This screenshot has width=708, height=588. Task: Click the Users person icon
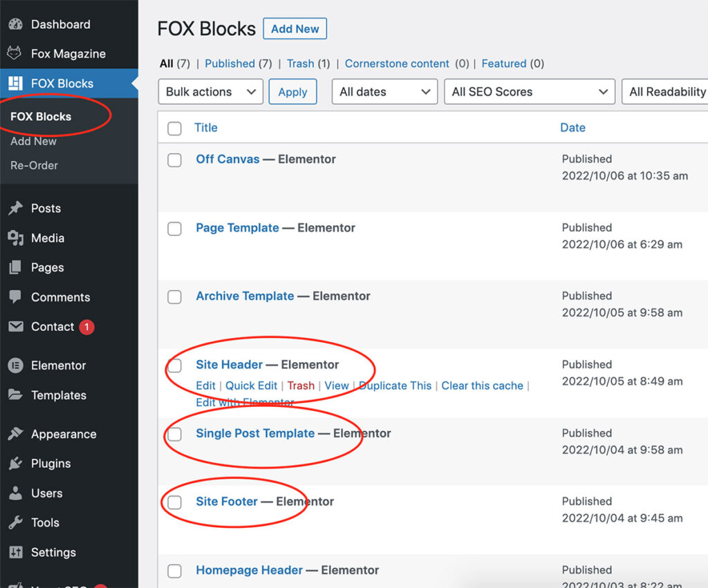[x=15, y=493]
